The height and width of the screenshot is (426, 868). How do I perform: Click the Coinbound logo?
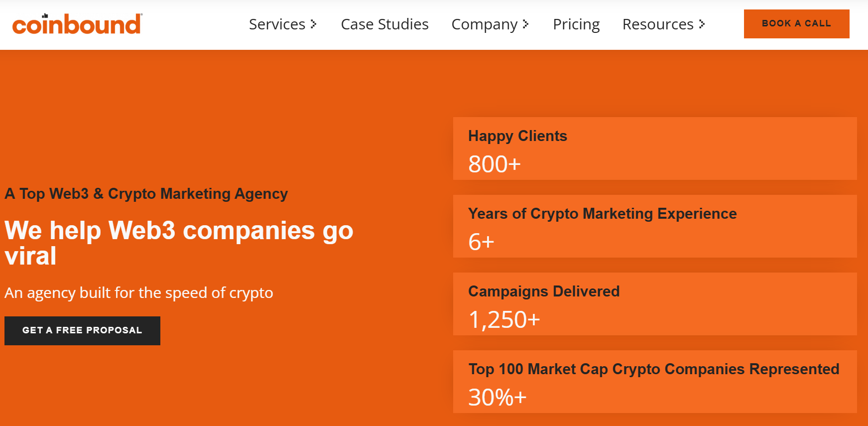pos(77,24)
